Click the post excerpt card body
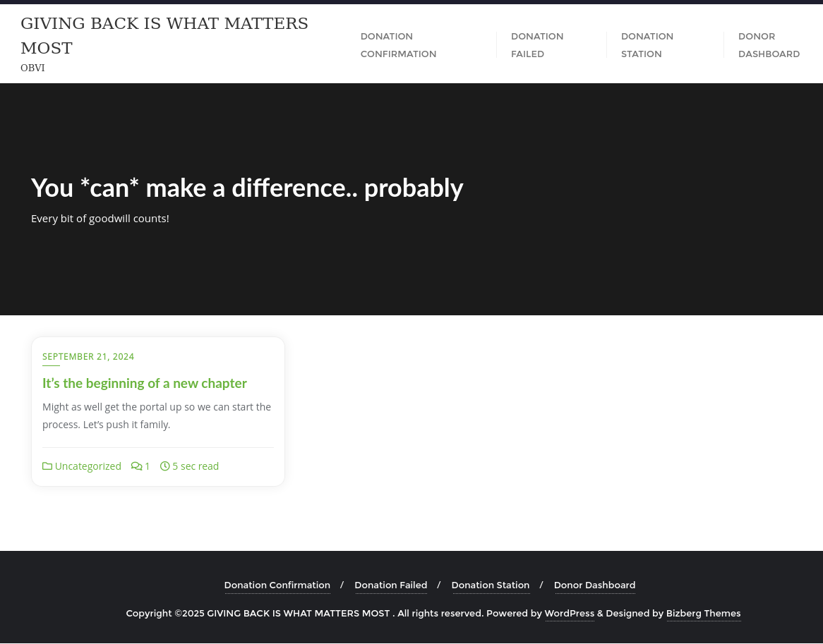The image size is (823, 644). click(157, 415)
